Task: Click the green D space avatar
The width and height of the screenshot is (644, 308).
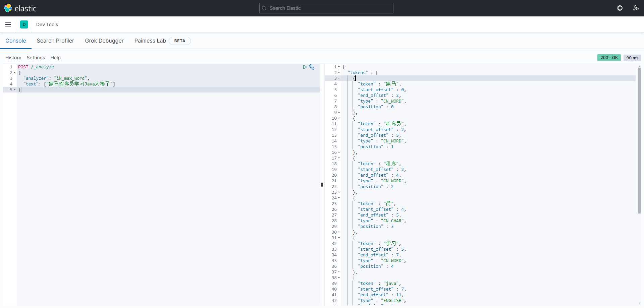Action: (x=24, y=24)
